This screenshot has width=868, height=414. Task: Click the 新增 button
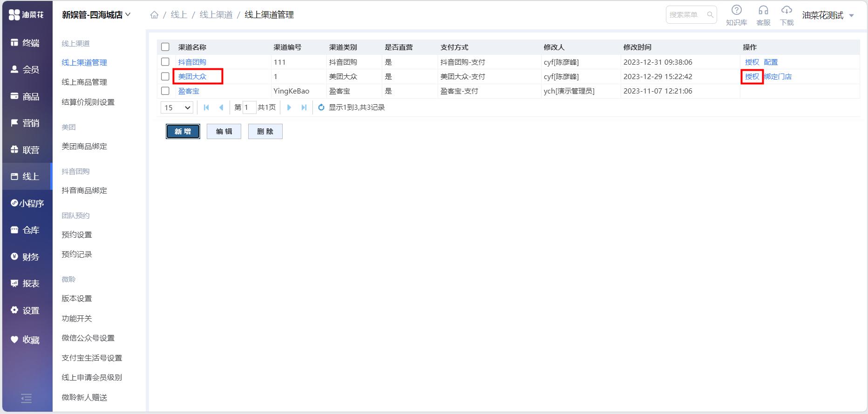[183, 132]
